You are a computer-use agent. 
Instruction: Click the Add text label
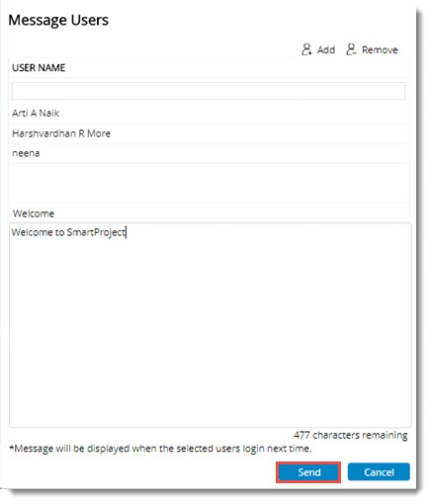(326, 50)
